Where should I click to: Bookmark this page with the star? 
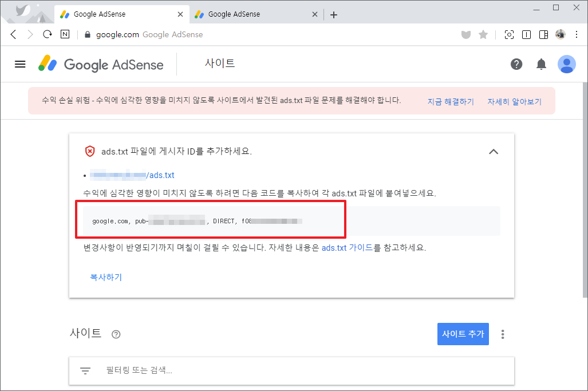point(483,35)
